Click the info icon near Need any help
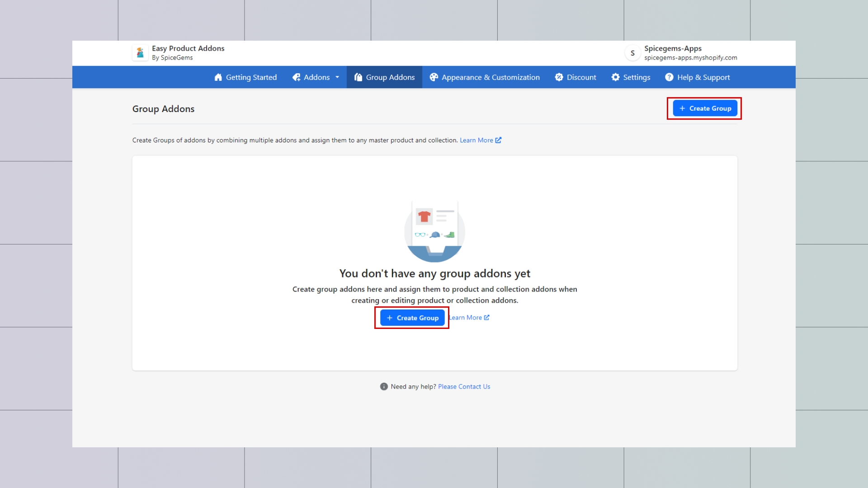This screenshot has width=868, height=488. (384, 387)
